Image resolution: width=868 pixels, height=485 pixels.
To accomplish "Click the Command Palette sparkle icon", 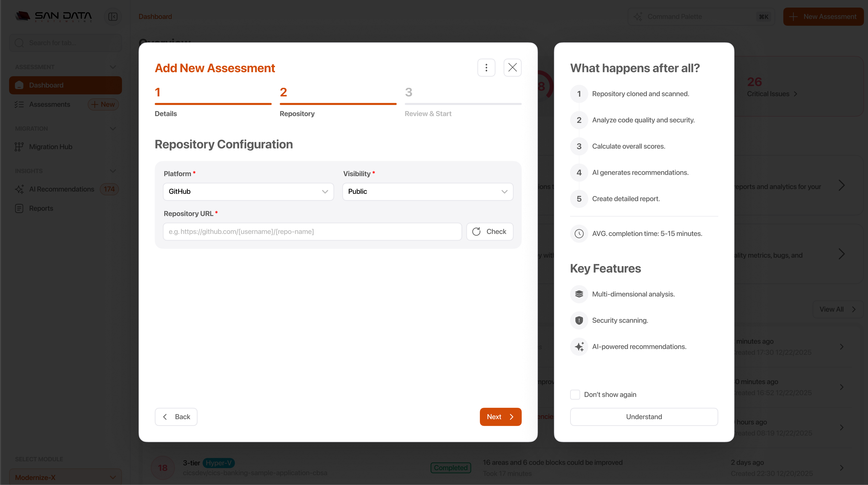I will coord(638,16).
